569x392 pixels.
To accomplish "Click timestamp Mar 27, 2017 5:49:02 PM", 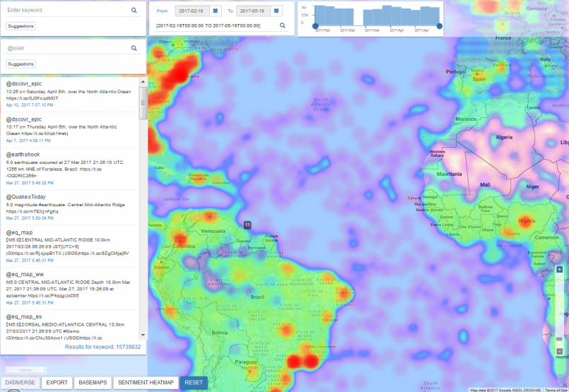I will [x=30, y=183].
